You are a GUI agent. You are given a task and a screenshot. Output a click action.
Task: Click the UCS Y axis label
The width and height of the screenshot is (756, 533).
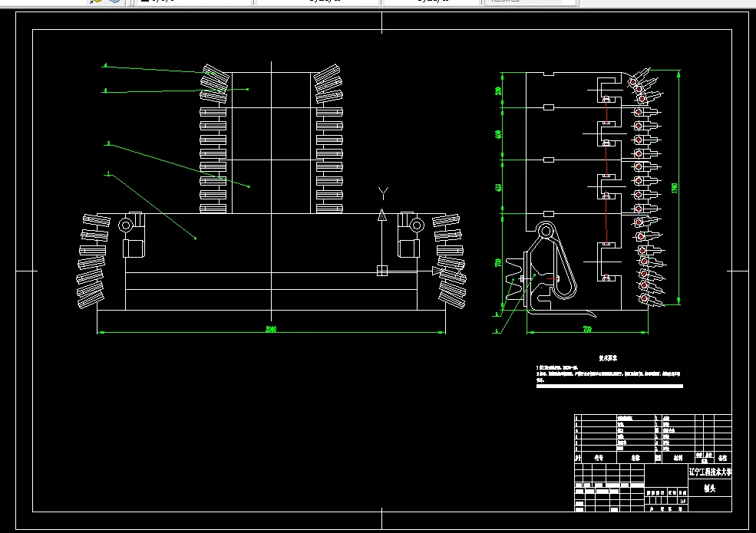[x=383, y=193]
